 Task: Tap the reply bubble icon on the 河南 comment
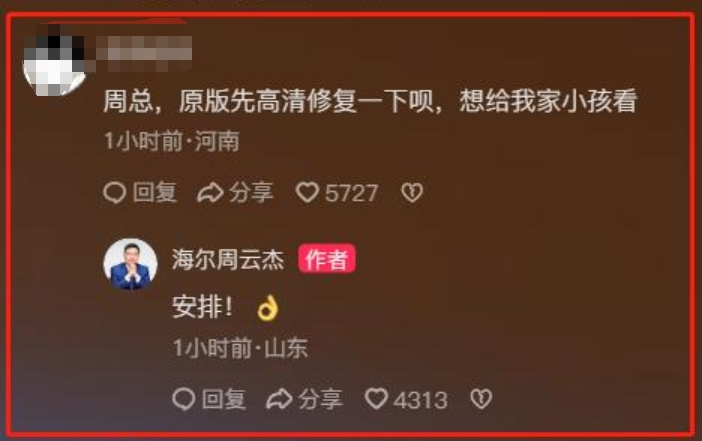coord(115,193)
